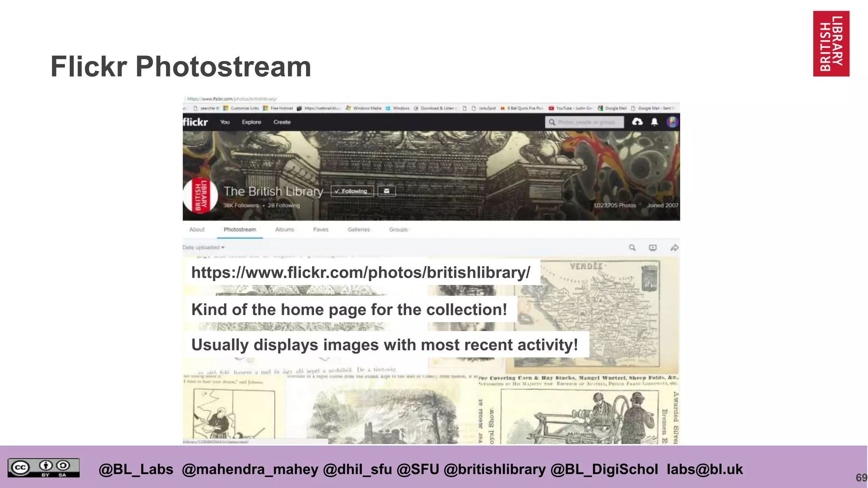Click the search photostream magnifier icon
The width and height of the screenshot is (868, 488).
[x=632, y=248]
